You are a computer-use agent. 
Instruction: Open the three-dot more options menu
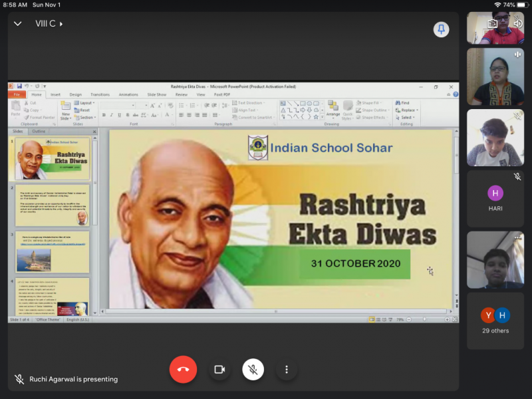(287, 369)
